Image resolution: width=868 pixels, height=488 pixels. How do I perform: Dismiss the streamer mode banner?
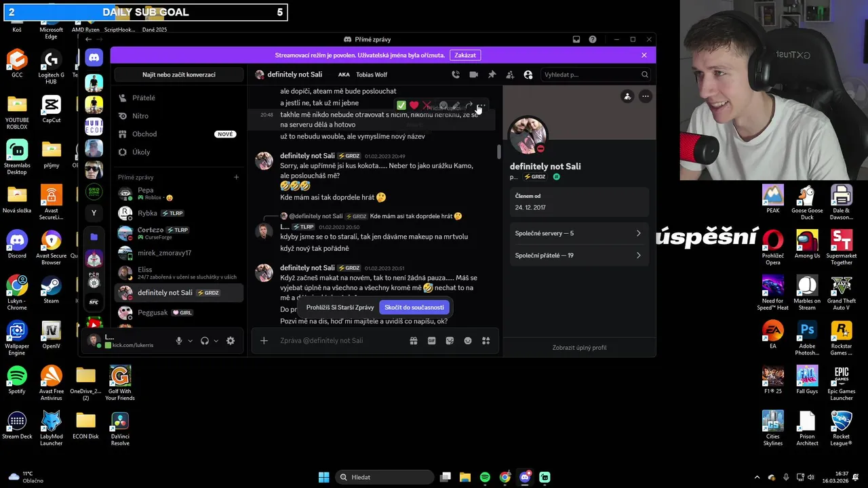pyautogui.click(x=644, y=55)
